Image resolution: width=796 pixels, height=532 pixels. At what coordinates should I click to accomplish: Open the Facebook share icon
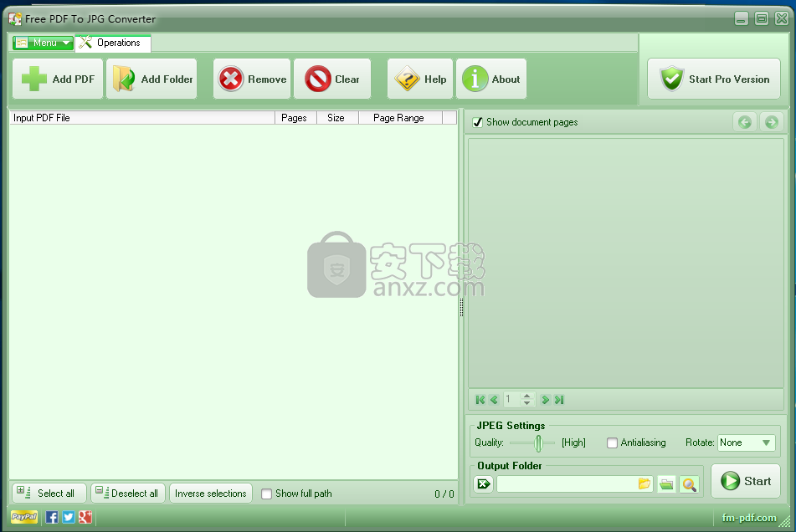(x=52, y=517)
